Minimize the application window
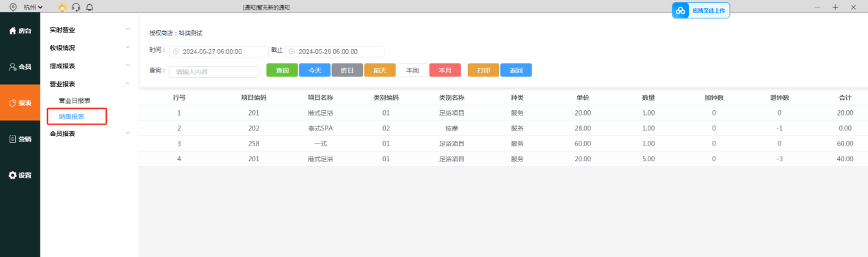 [x=818, y=7]
